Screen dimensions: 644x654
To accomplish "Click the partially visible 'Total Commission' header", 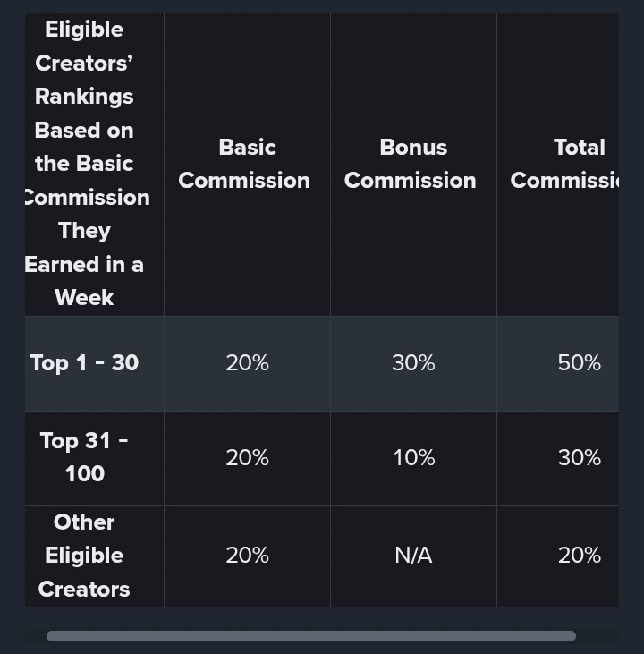I will coord(565,164).
